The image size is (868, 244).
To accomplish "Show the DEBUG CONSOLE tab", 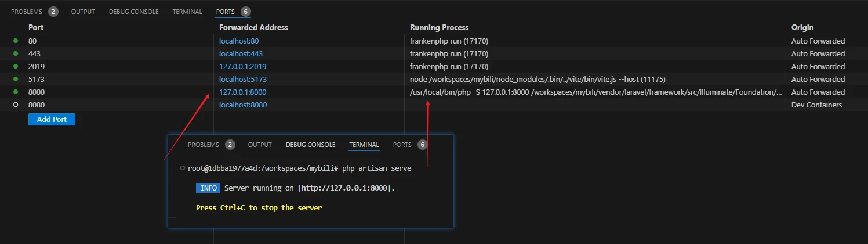I will 134,12.
